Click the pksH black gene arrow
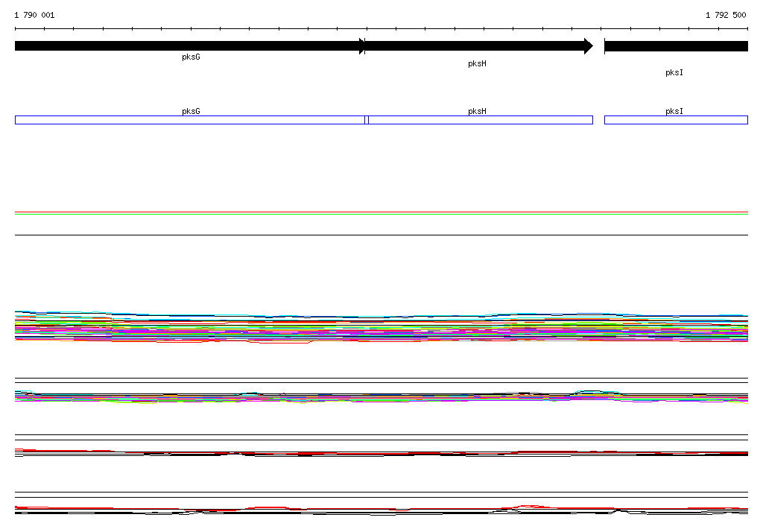This screenshot has width=763, height=532. pos(479,46)
